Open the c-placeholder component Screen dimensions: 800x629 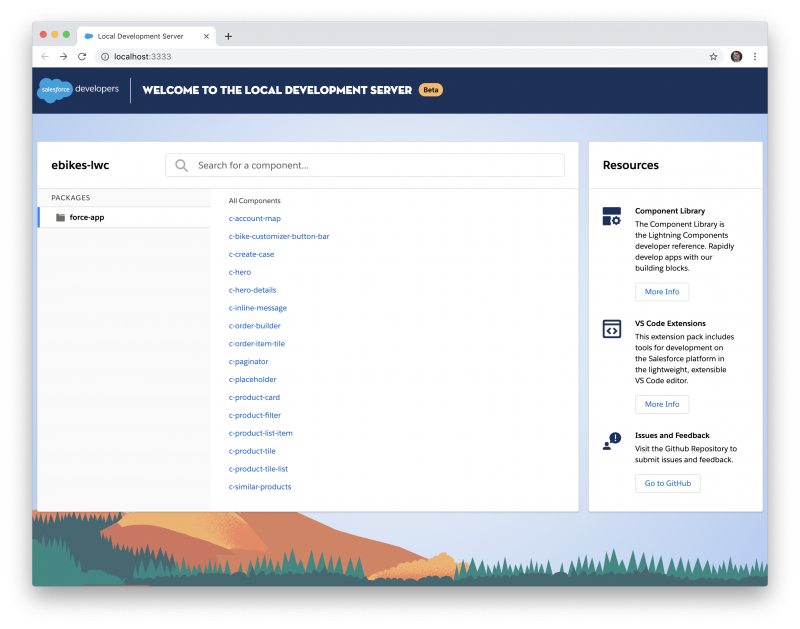pos(253,379)
